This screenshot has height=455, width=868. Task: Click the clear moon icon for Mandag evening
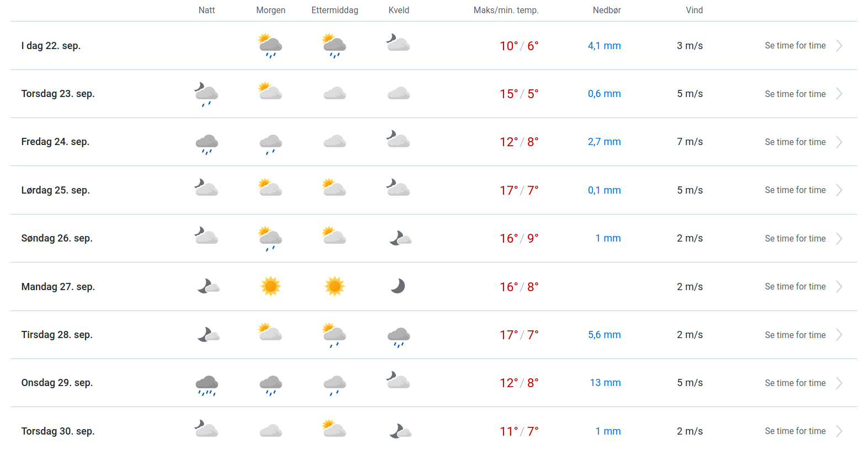(x=398, y=286)
